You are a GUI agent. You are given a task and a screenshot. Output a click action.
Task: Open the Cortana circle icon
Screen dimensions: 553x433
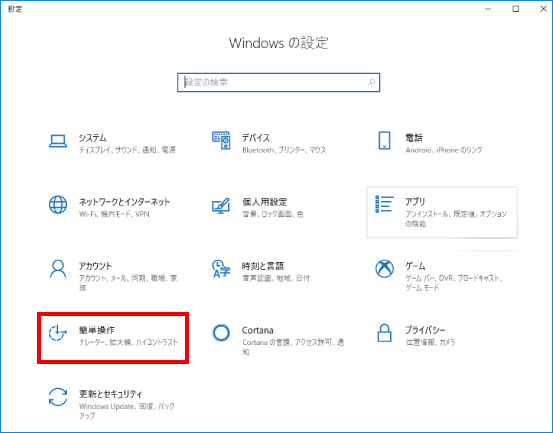[221, 333]
